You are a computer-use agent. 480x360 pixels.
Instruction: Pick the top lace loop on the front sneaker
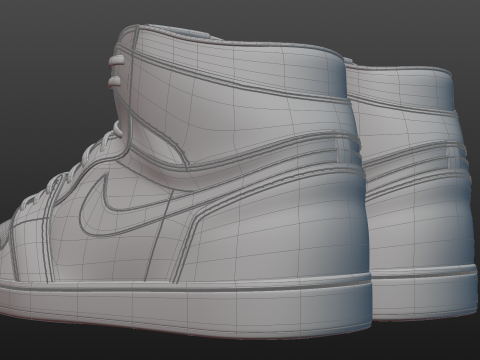click(x=116, y=62)
